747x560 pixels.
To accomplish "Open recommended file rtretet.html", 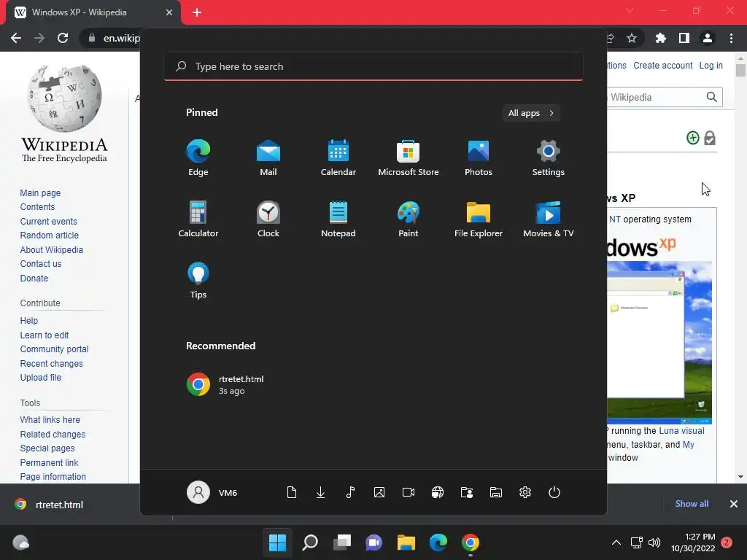I will (x=225, y=384).
